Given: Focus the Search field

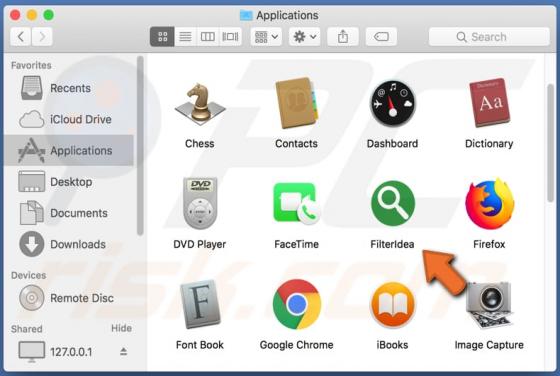Looking at the screenshot, I should tap(489, 37).
